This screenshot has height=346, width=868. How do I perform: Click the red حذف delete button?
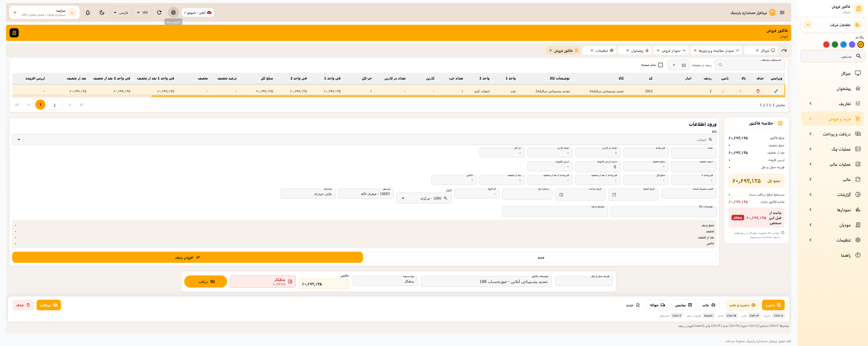tap(23, 305)
